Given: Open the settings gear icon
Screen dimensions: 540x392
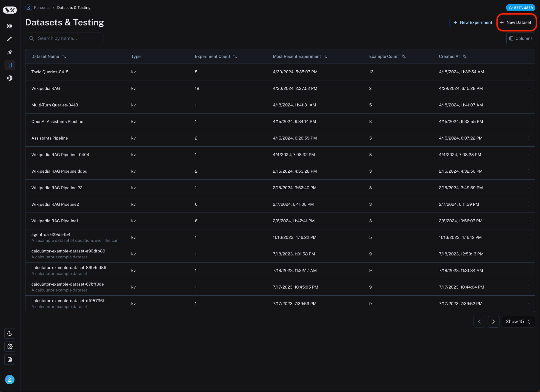Looking at the screenshot, I should 10,346.
